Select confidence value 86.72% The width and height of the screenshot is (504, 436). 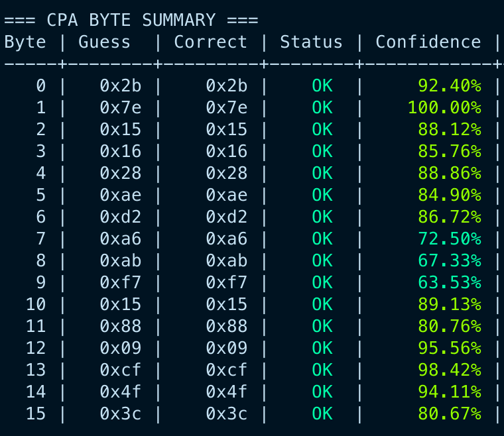click(450, 217)
